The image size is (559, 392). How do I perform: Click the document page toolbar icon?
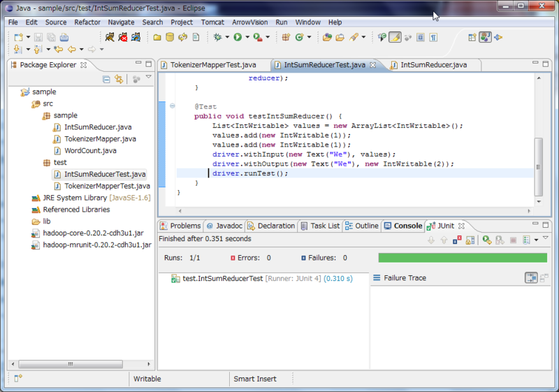click(196, 37)
